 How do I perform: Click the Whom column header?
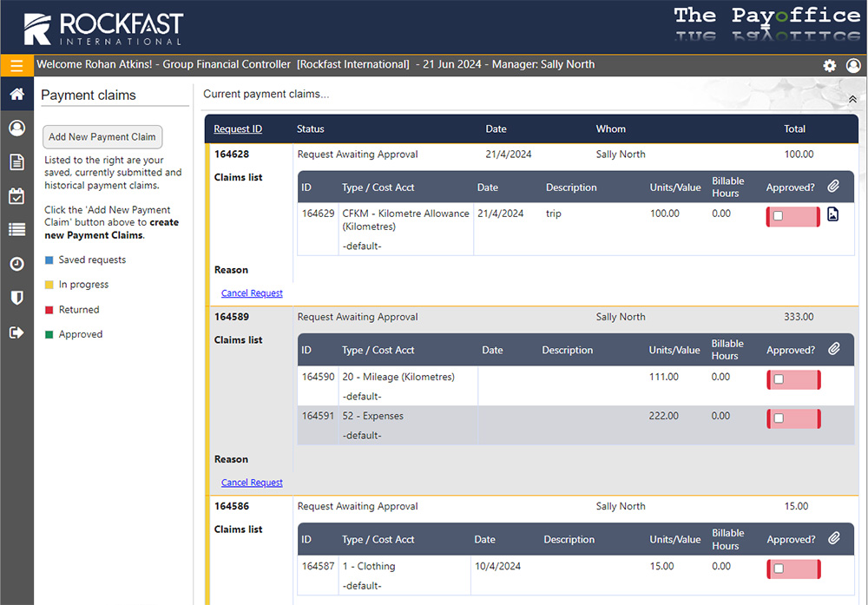pos(610,129)
